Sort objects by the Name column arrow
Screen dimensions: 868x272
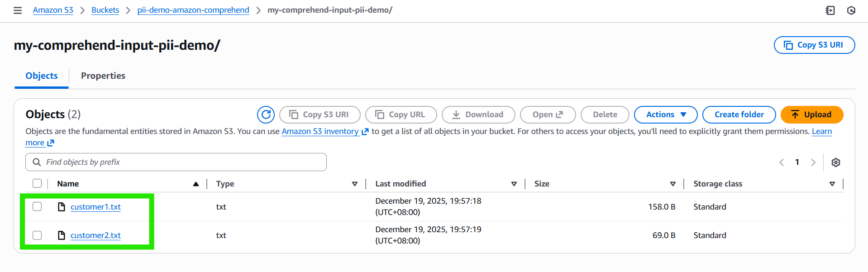pos(196,184)
